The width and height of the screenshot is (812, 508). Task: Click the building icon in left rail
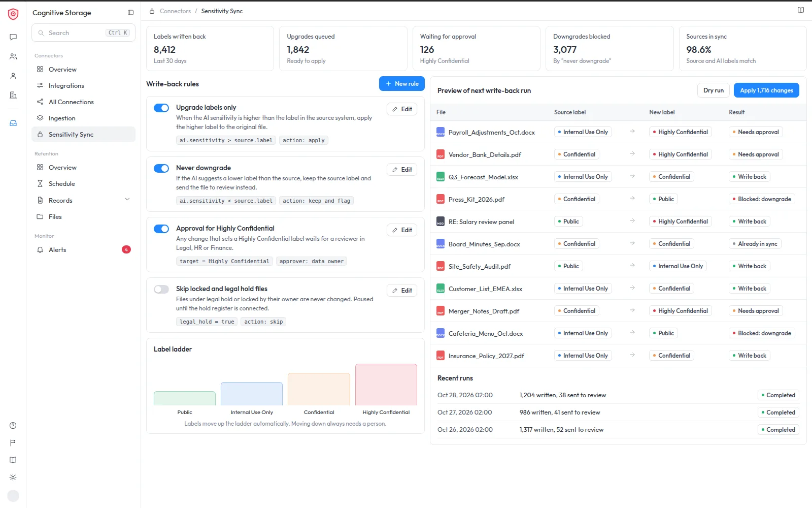13,95
